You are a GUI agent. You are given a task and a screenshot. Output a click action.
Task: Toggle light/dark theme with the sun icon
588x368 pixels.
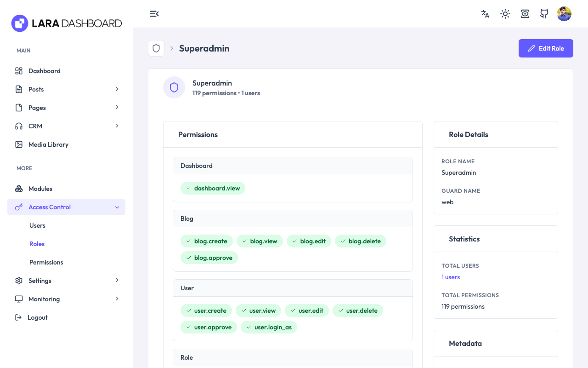click(x=505, y=14)
